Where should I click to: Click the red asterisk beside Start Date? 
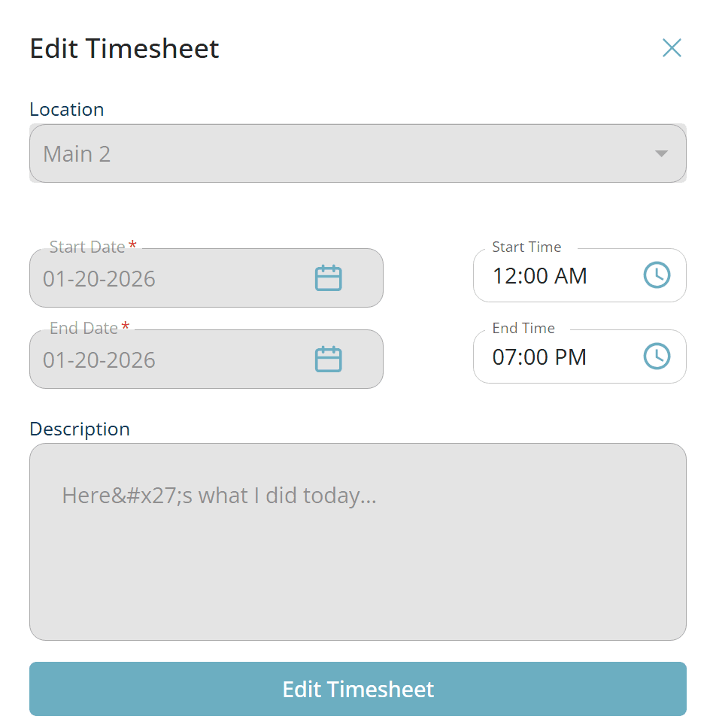coord(132,242)
